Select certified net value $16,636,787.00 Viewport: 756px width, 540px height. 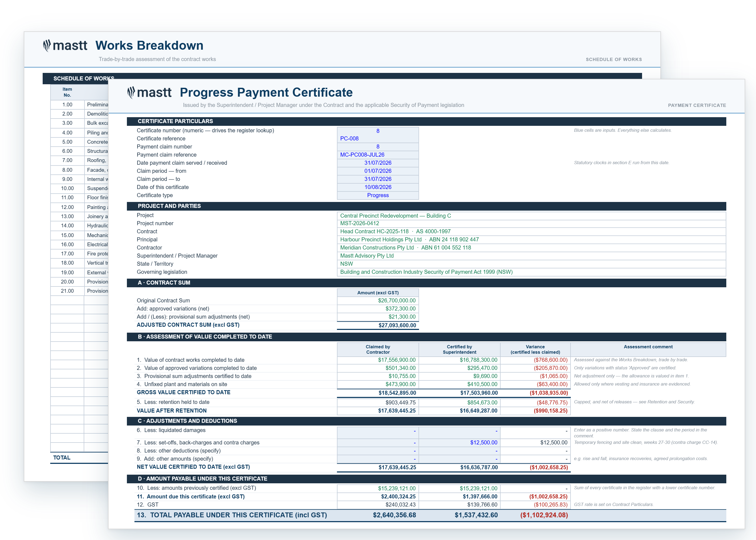coord(460,468)
